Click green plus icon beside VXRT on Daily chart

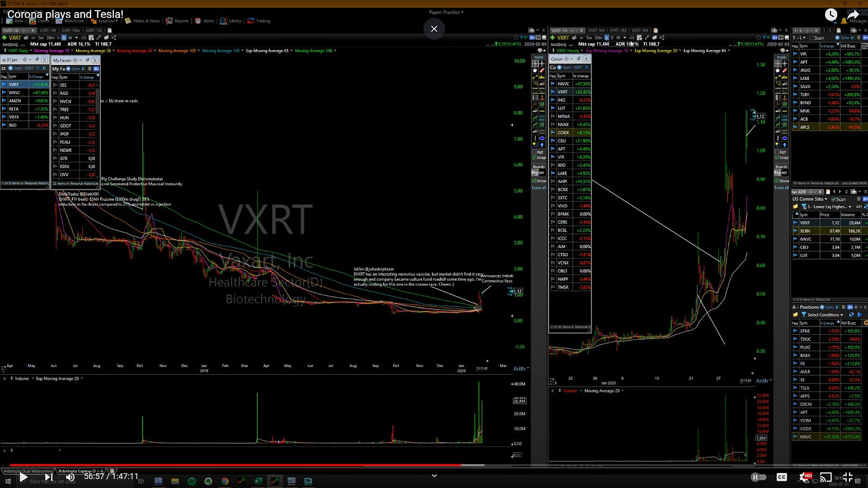4,38
